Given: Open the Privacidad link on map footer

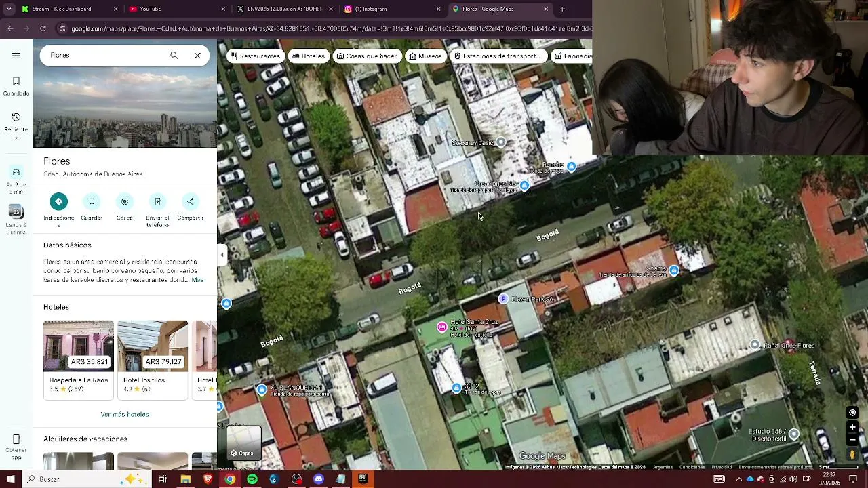Looking at the screenshot, I should click(722, 467).
